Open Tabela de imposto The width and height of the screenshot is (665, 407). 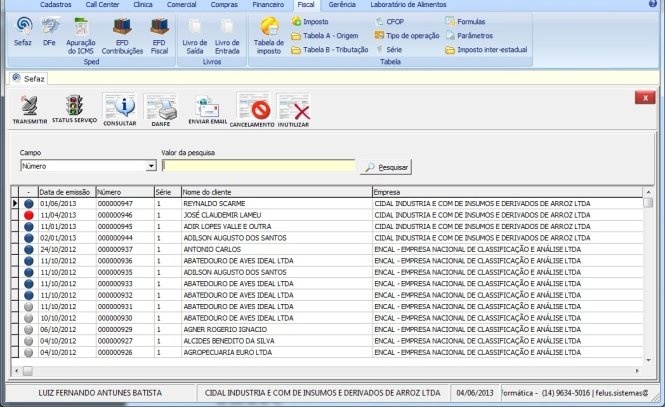[269, 36]
